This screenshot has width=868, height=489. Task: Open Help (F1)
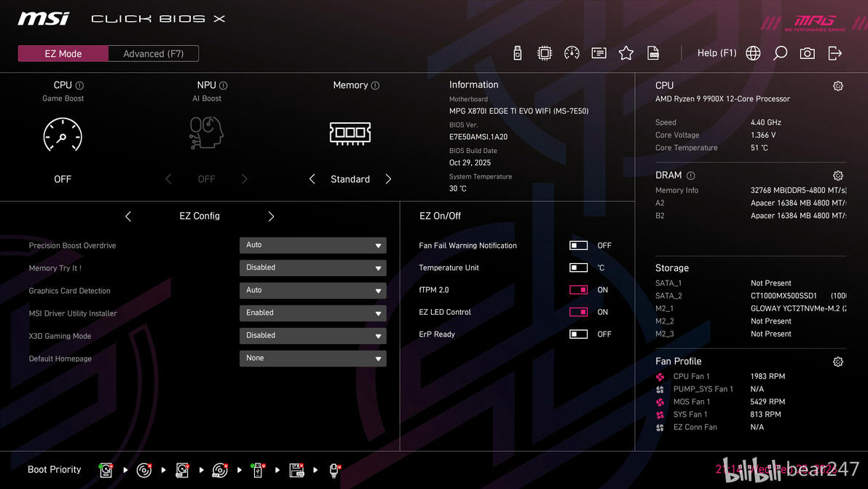717,53
